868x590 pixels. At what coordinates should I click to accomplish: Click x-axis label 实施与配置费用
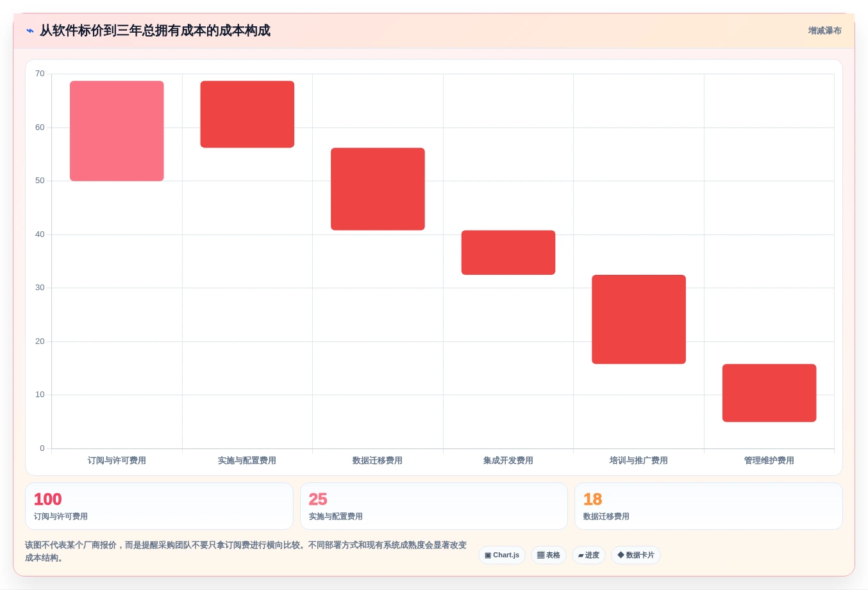[x=247, y=461]
